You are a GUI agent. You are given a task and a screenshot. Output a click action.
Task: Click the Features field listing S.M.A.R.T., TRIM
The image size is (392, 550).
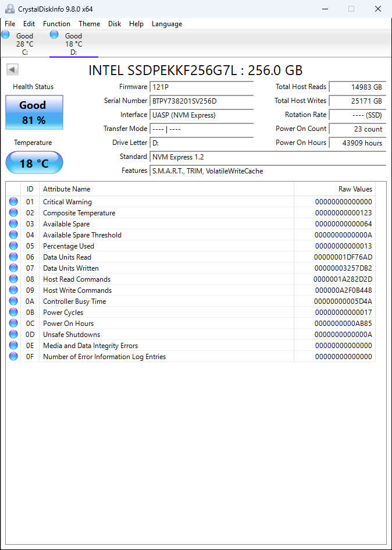tap(268, 171)
